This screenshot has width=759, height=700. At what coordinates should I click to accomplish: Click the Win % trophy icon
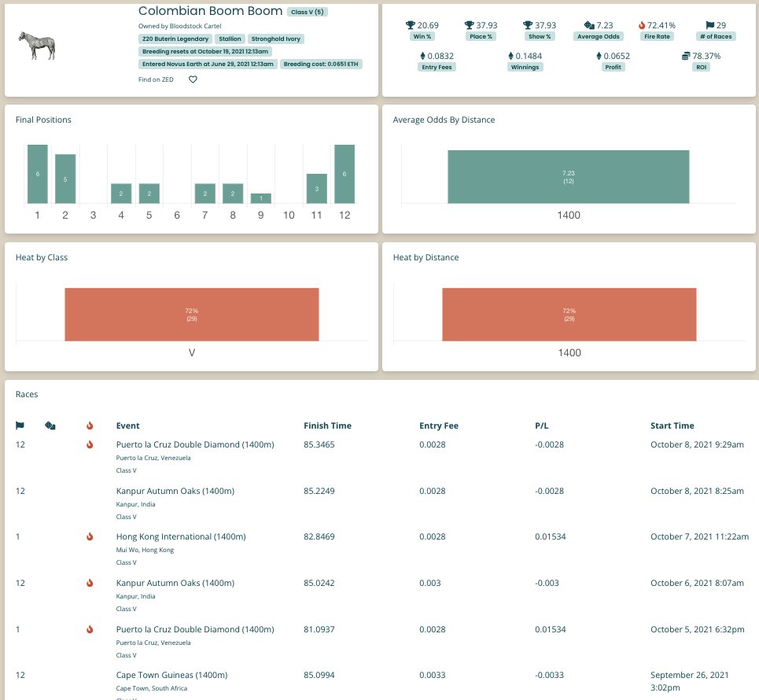tap(411, 25)
